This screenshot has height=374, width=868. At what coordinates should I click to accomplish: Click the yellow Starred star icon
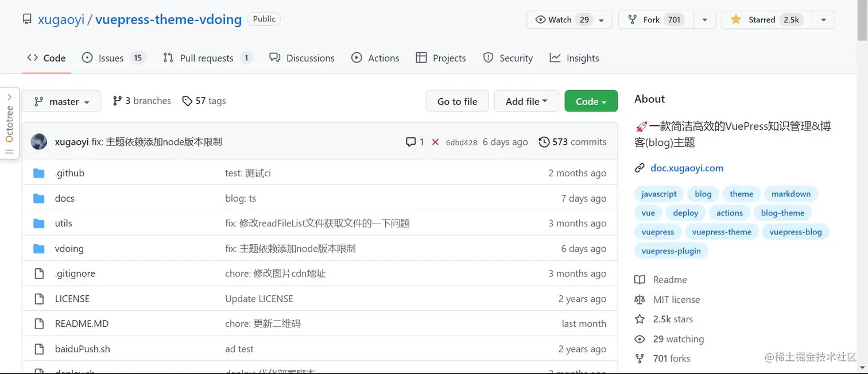[x=735, y=20]
